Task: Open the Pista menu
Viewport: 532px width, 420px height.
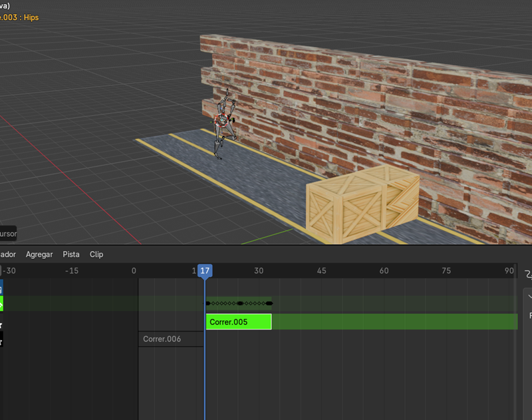Action: point(70,254)
